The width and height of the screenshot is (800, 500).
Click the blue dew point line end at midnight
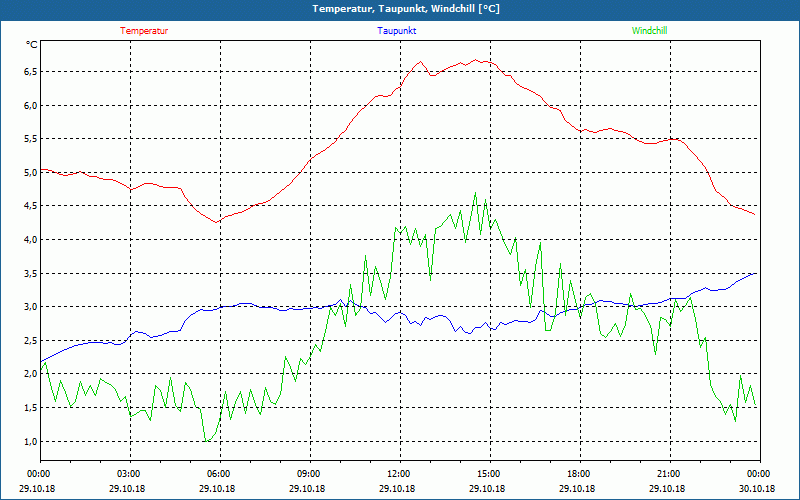point(755,274)
